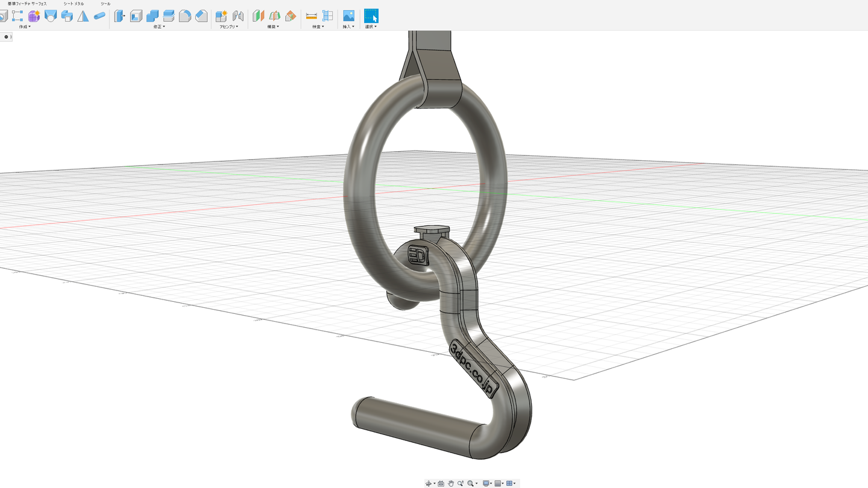
Task: Select the purple Create Form icon
Action: coord(34,16)
